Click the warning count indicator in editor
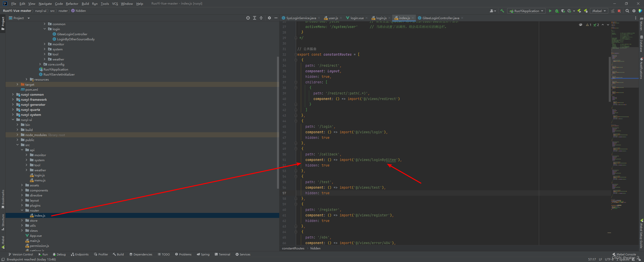 pos(589,25)
